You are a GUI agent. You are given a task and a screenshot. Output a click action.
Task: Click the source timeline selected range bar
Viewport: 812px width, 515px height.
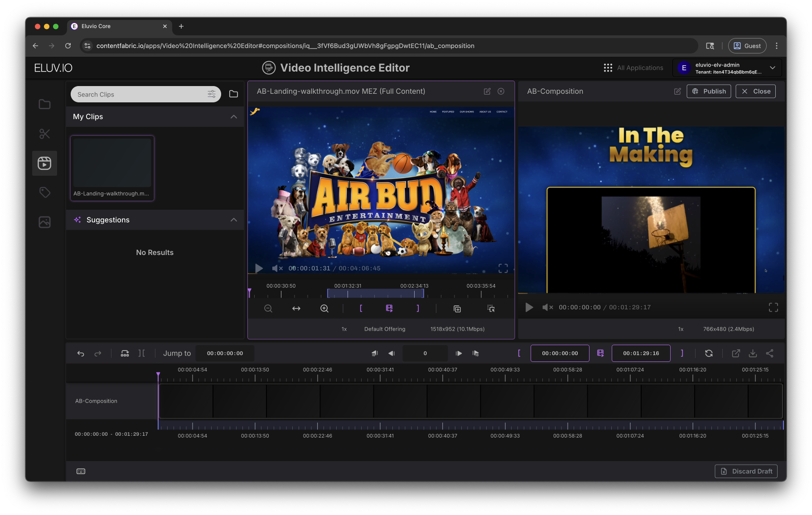click(376, 293)
